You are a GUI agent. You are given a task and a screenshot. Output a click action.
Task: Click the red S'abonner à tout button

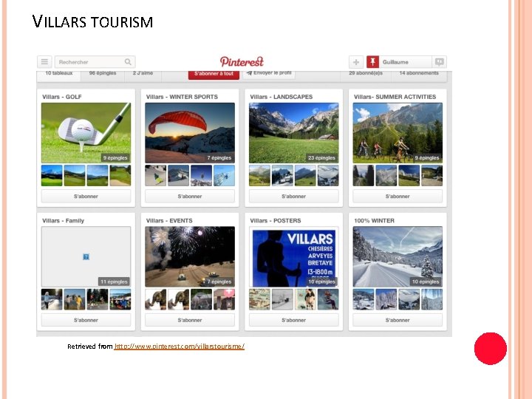click(214, 74)
